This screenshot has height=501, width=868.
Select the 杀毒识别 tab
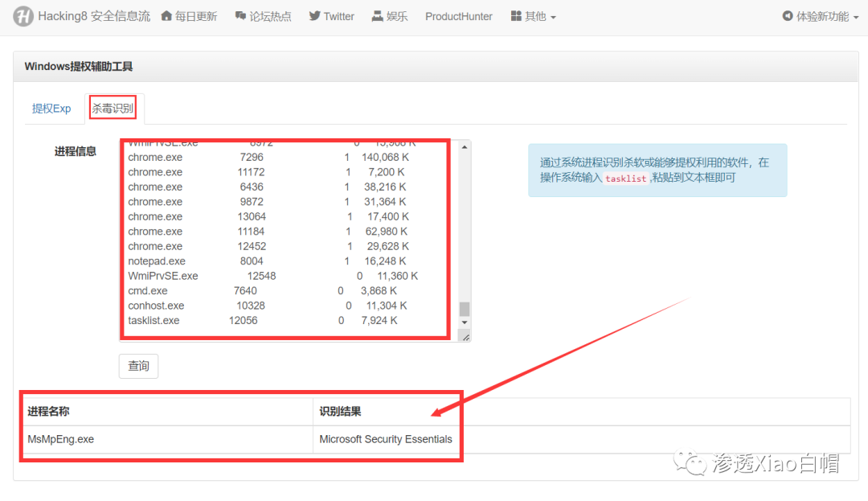[113, 109]
